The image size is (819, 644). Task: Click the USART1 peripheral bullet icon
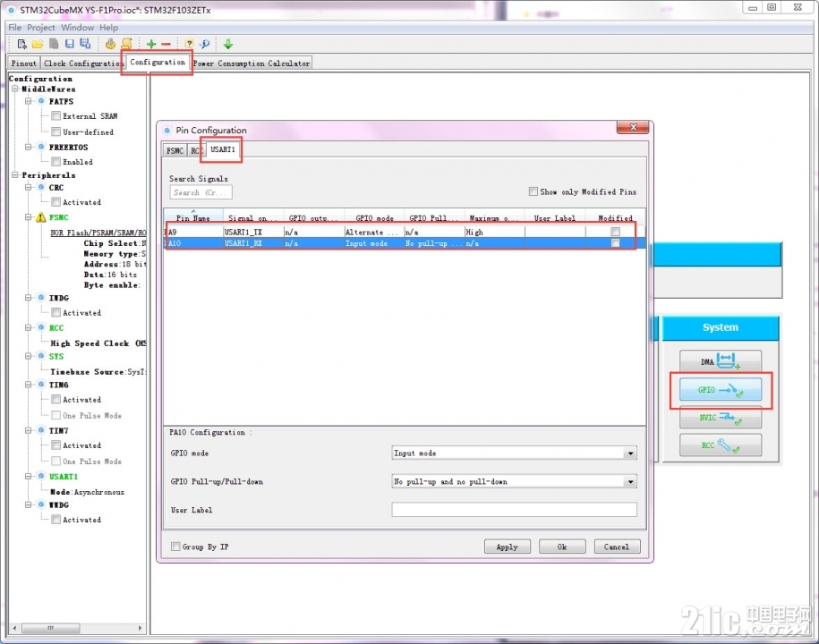[x=41, y=477]
